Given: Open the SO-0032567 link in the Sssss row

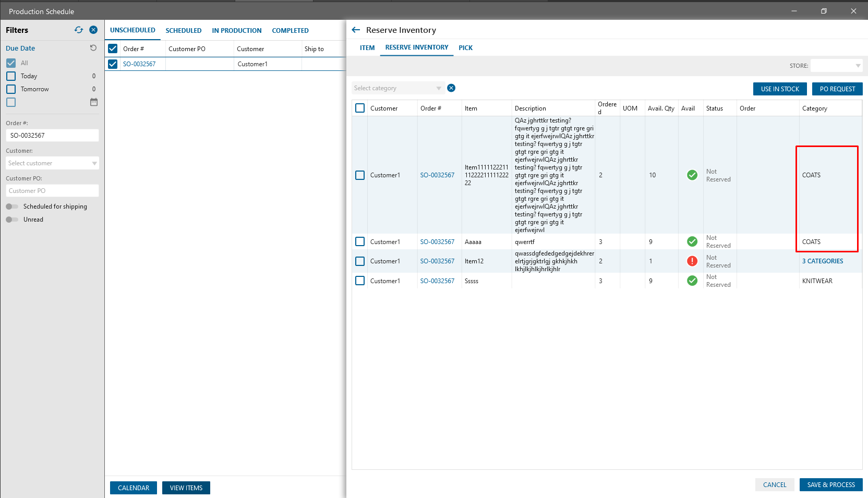Looking at the screenshot, I should tap(437, 281).
